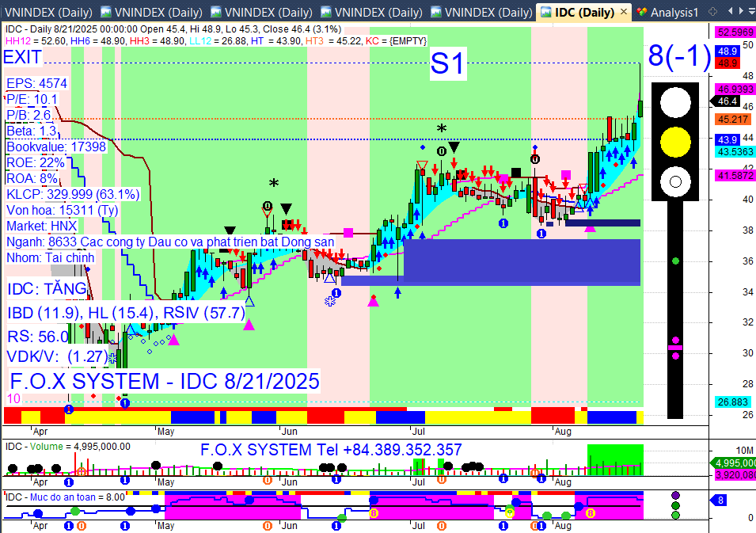Viewport: 756px width, 533px height.
Task: Click the P/B: 2.6 line
Action: point(28,116)
